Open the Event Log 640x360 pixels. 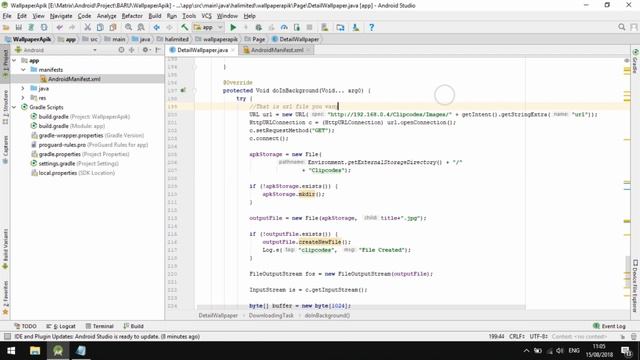point(609,326)
